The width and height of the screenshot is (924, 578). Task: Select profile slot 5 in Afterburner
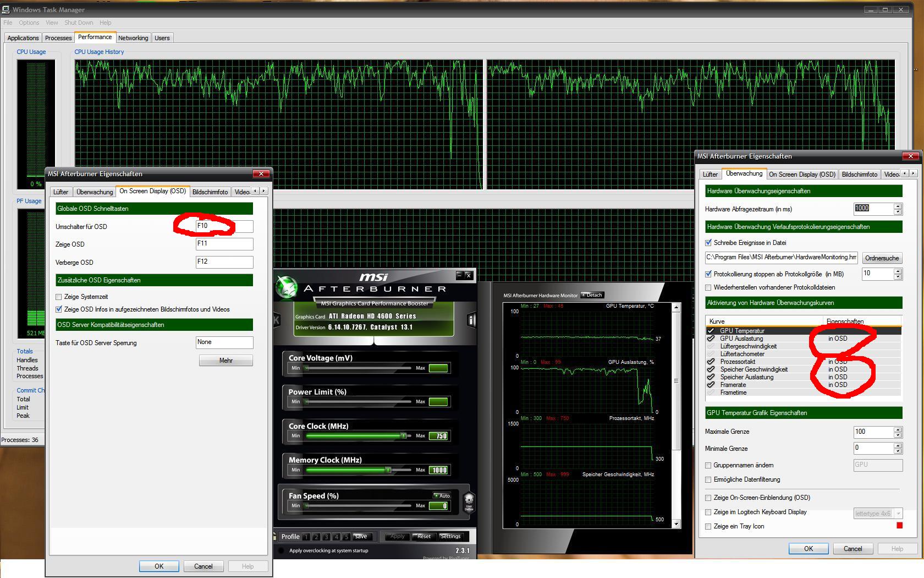[346, 537]
